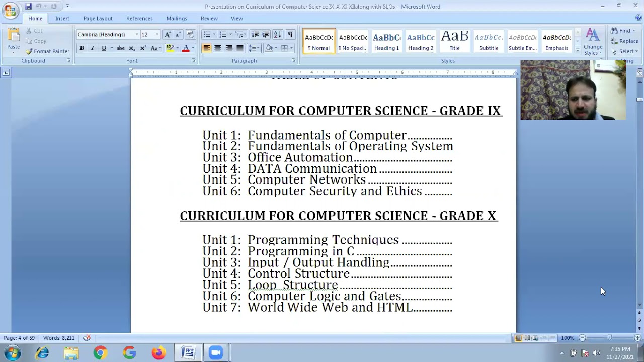Click the Shrink Font icon
Image resolution: width=644 pixels, height=362 pixels.
point(178,34)
